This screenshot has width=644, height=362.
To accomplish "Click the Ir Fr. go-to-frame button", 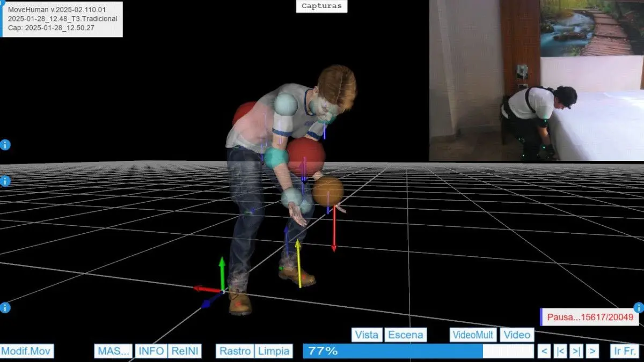I will click(624, 351).
